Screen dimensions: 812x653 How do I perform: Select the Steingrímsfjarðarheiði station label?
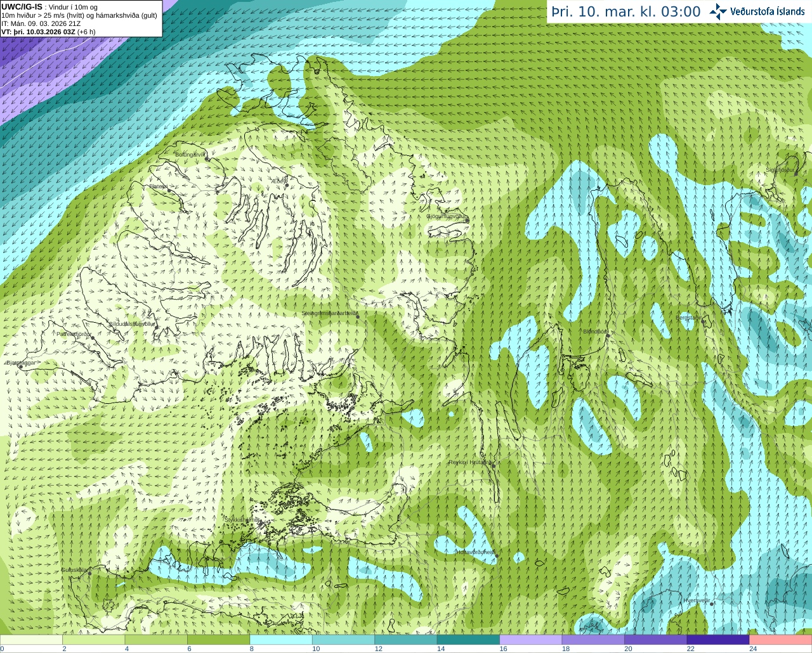(329, 313)
